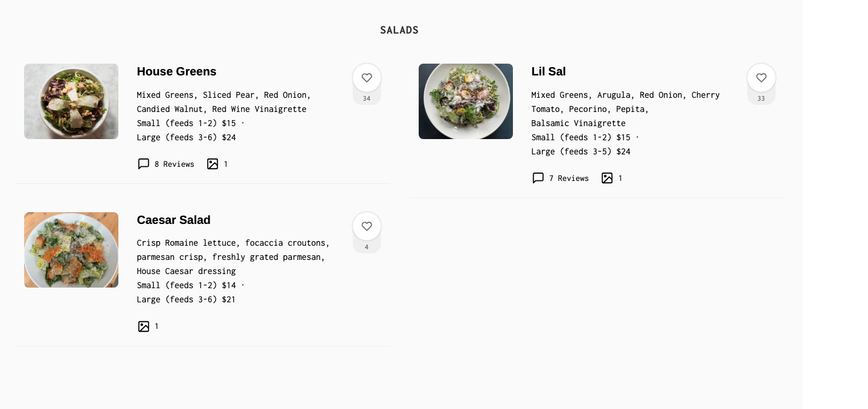View the House Greens salad thumbnail

click(x=71, y=101)
